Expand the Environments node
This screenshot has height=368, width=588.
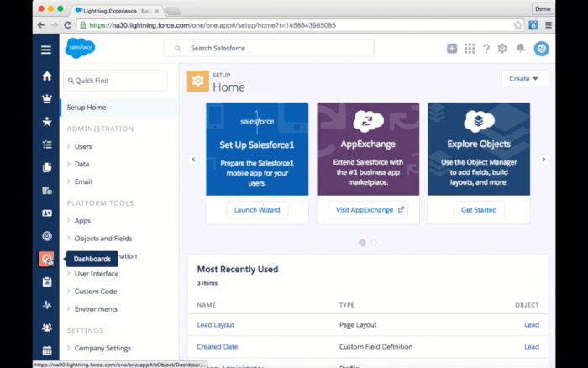pos(69,308)
